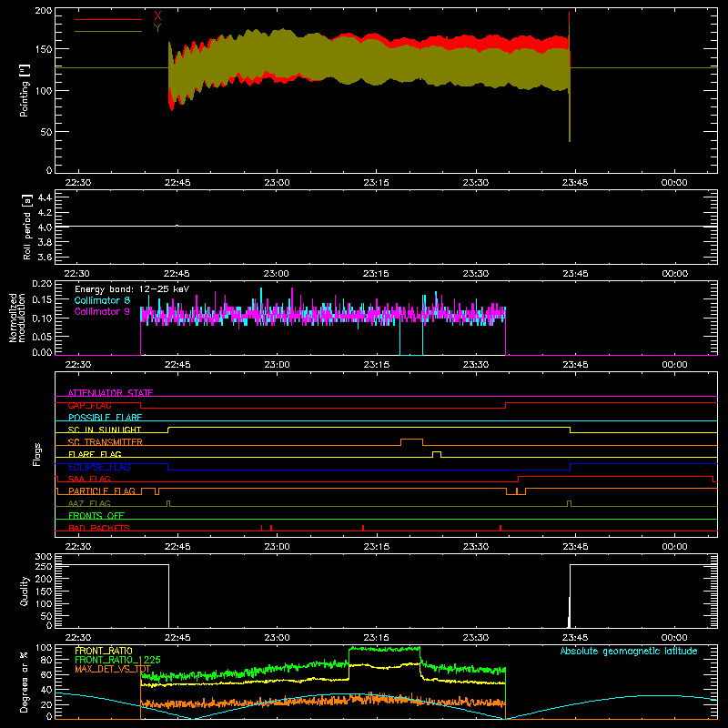Select the 'Roll period [s]' axis label
The image size is (728, 728).
(x=26, y=227)
